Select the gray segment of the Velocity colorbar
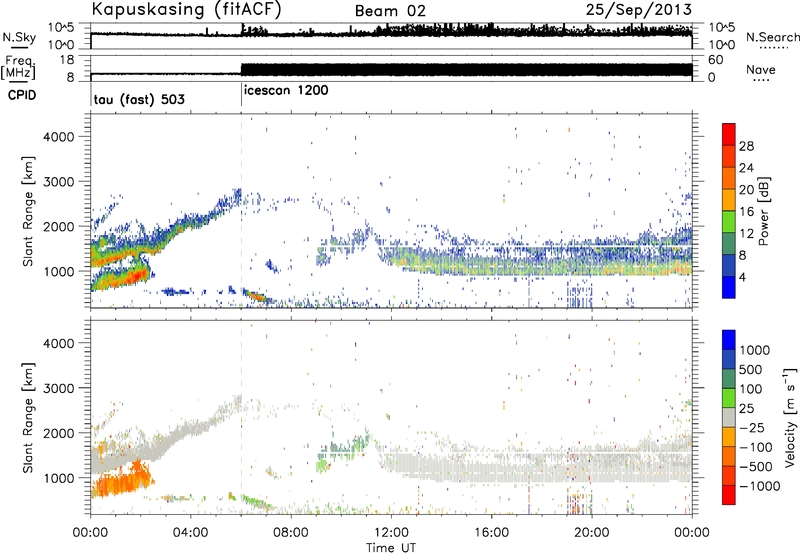800x554 pixels. [x=729, y=417]
